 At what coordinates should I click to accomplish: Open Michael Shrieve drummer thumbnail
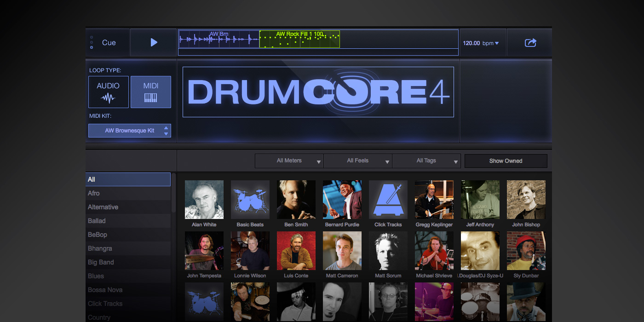434,251
